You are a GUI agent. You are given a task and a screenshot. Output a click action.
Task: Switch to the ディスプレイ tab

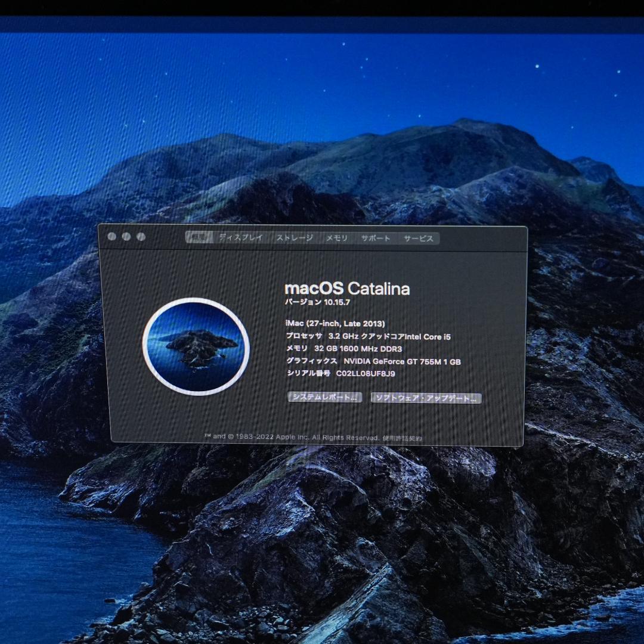point(240,237)
